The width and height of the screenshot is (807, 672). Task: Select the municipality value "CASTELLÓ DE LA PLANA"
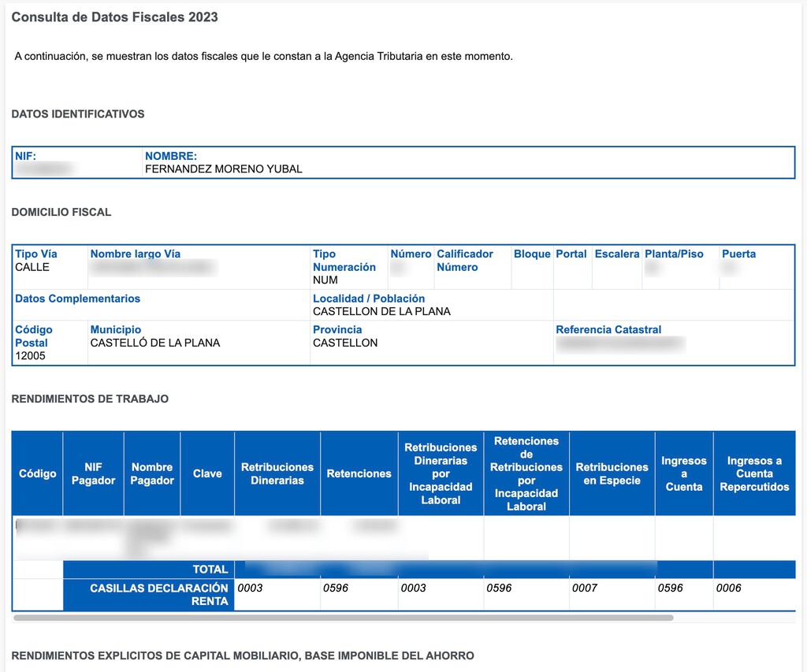(x=155, y=343)
